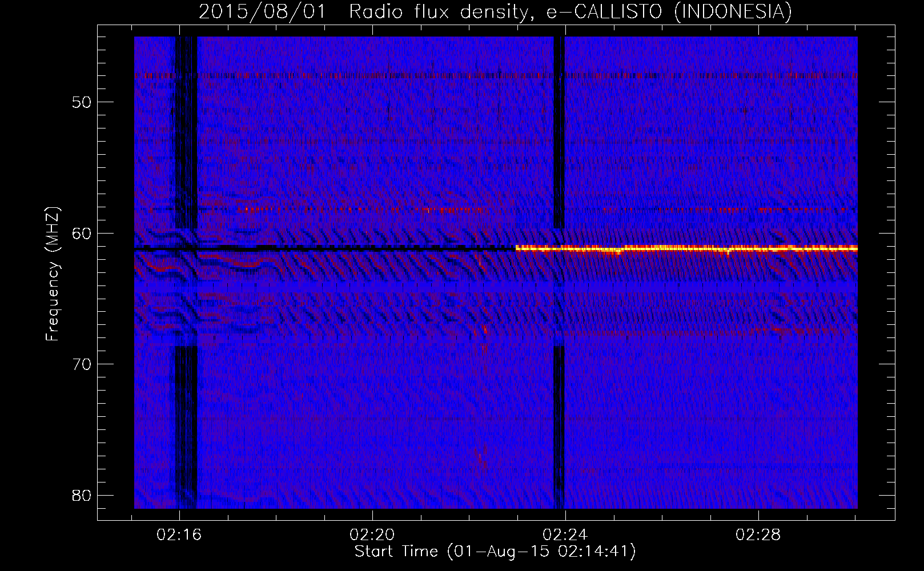Click the 50 frequency tick label
Image resolution: width=924 pixels, height=571 pixels.
[82, 102]
